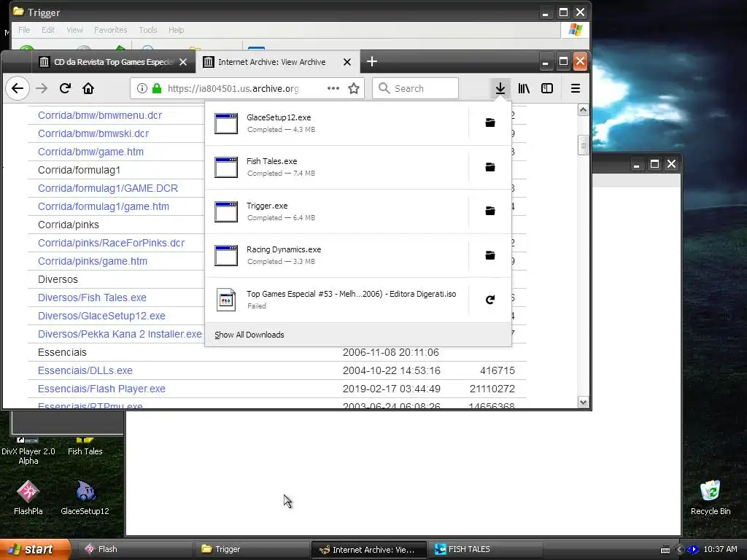Open the Help menu in Trigger window

click(177, 30)
